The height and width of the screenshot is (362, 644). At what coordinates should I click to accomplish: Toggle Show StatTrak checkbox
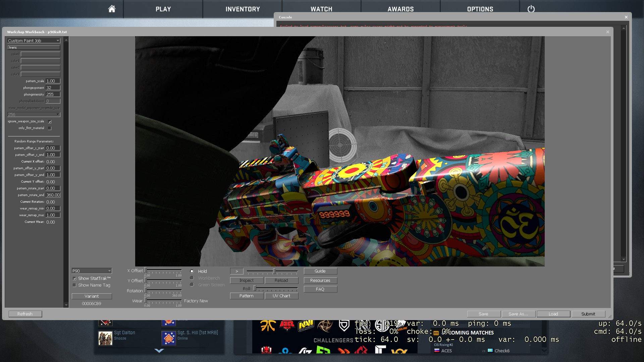[74, 279]
